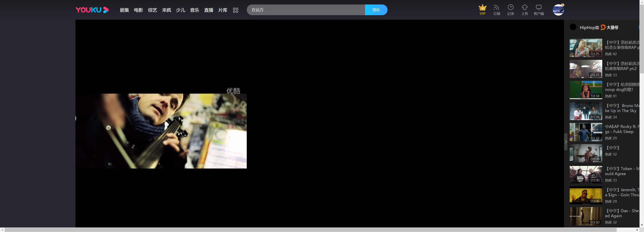Open the desktop client (客户端) icon
This screenshot has height=232, width=644.
pyautogui.click(x=538, y=10)
